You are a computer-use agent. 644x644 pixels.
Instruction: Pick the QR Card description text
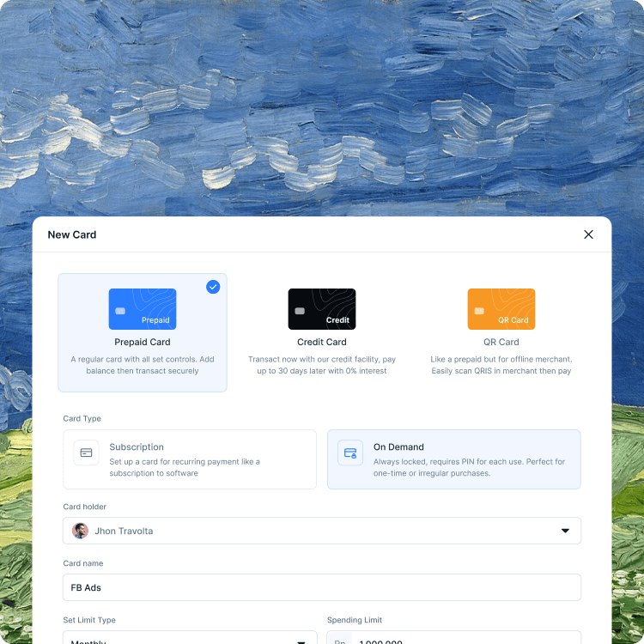coord(501,365)
